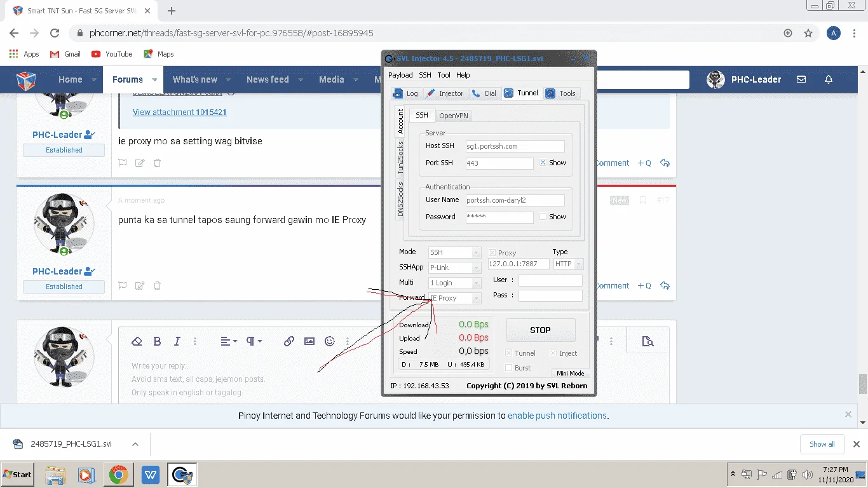Open the Gmail bookmark
868x488 pixels.
coord(65,54)
